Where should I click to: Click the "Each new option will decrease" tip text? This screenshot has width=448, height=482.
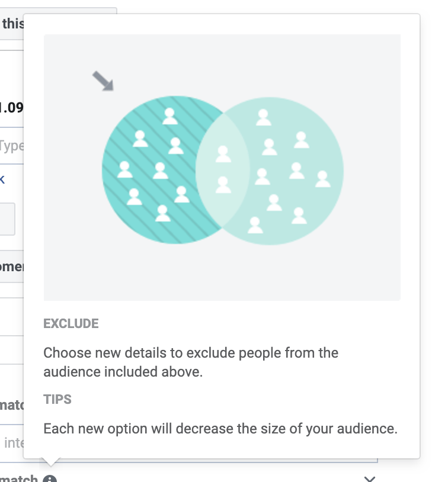point(220,428)
